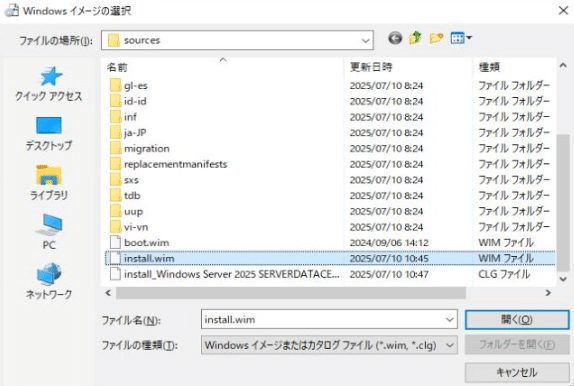Open the view menu icon

(x=461, y=38)
